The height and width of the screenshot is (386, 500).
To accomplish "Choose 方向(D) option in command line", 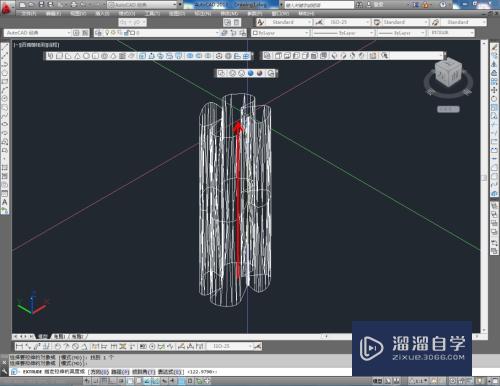I will 99,372.
